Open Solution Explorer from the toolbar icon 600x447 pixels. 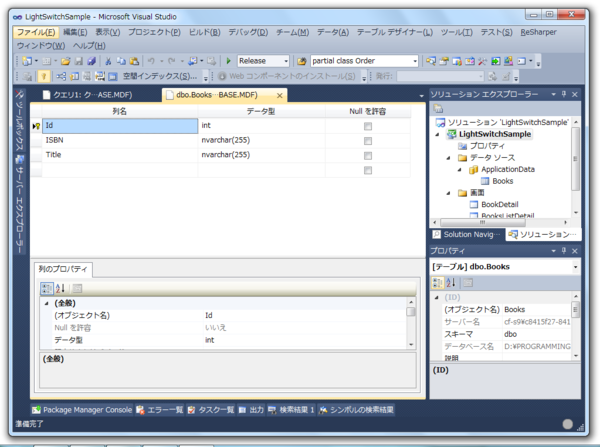[x=431, y=61]
